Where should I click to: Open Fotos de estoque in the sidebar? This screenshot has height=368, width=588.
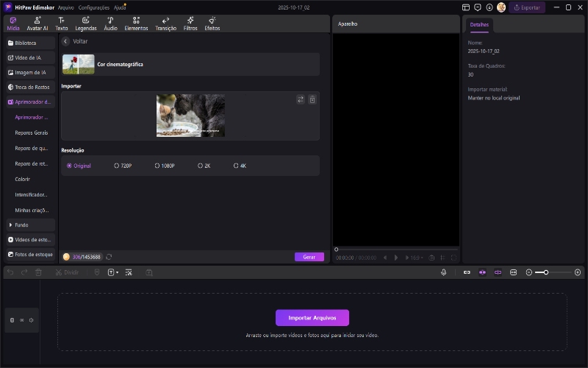coord(31,254)
